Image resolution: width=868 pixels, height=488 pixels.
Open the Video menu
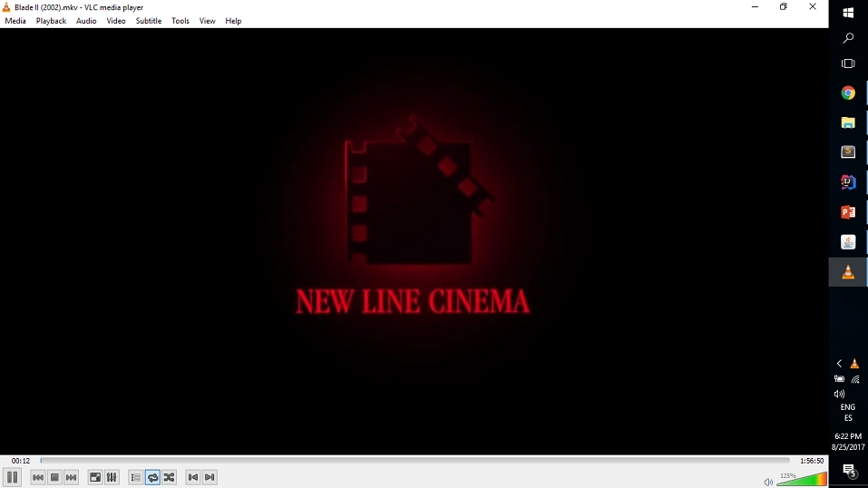point(116,21)
